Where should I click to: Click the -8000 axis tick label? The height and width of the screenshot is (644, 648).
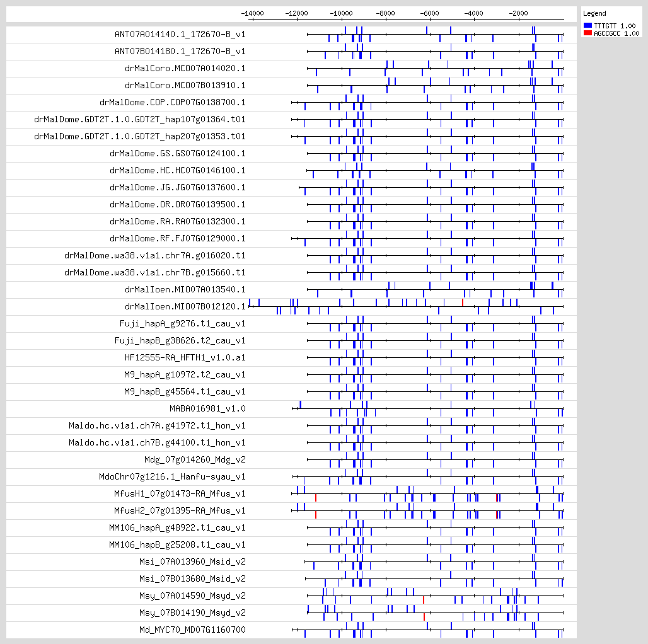coord(385,13)
